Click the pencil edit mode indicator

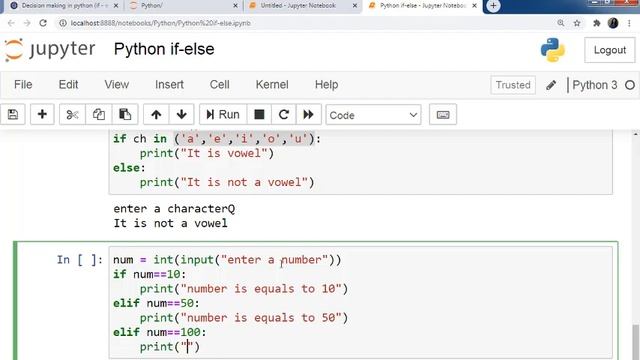pos(551,85)
